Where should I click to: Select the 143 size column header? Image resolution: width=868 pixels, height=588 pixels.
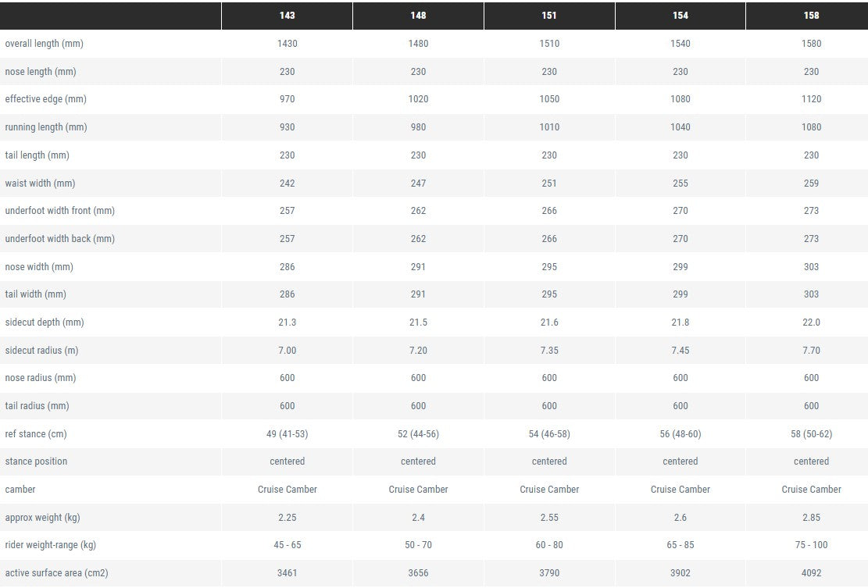coord(287,16)
